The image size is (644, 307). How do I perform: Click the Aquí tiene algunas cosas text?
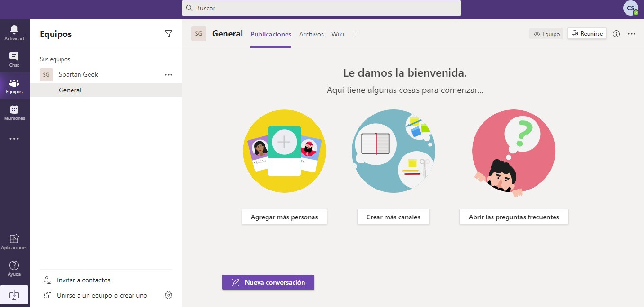(x=405, y=90)
